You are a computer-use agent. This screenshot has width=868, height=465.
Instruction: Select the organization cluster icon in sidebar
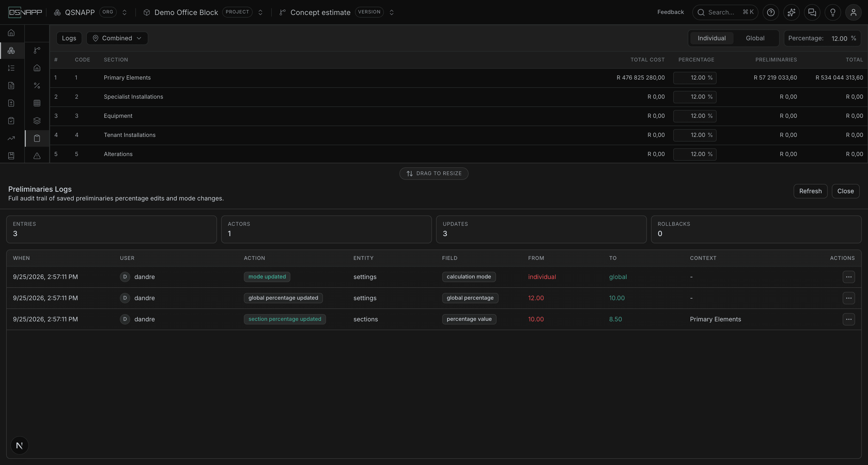(x=11, y=51)
